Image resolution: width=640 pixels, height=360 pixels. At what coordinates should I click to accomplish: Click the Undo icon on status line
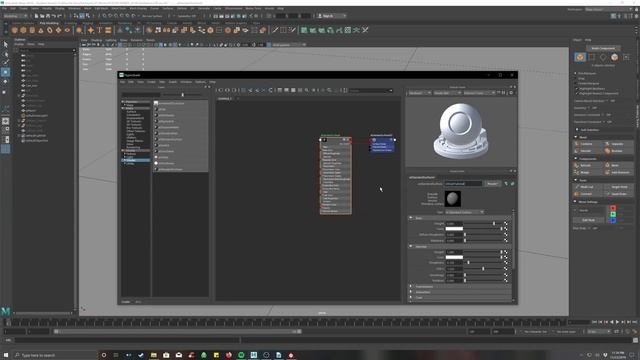[53, 16]
